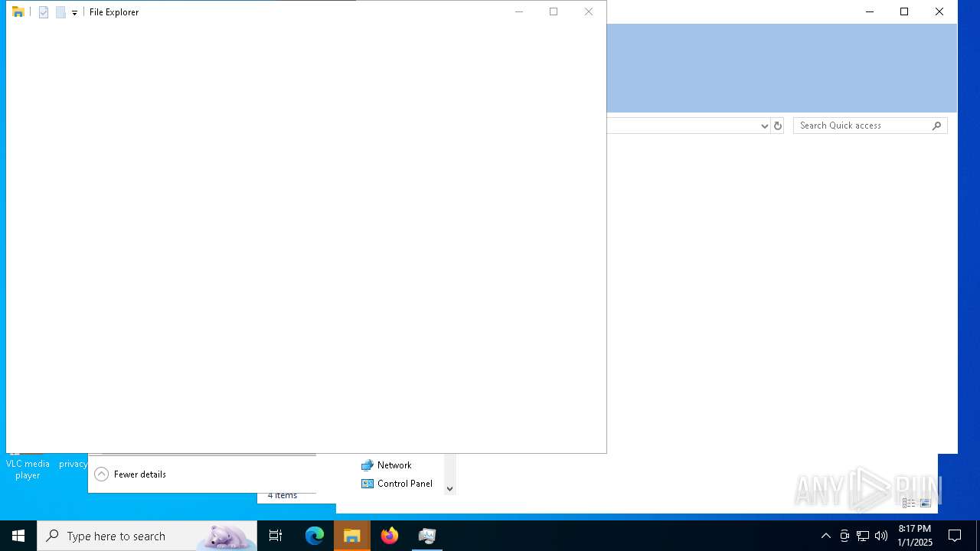
Task: Switch to the large icons view in the status bar
Action: pyautogui.click(x=925, y=503)
